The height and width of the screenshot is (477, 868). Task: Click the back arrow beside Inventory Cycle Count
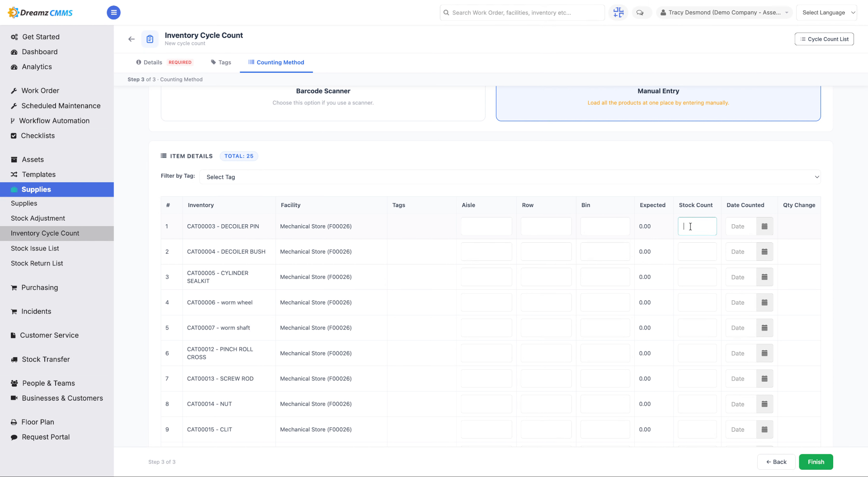click(132, 39)
